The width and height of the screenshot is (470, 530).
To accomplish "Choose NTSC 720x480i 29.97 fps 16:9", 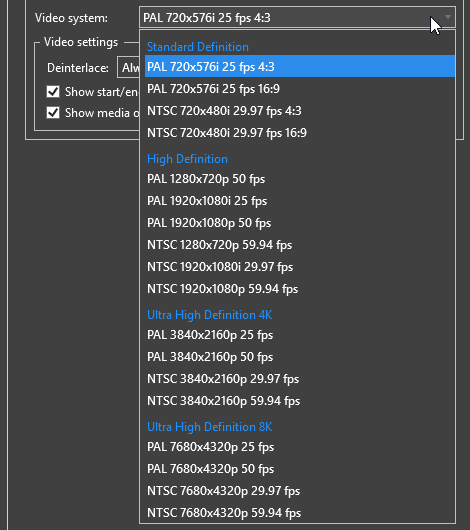I will click(300, 133).
